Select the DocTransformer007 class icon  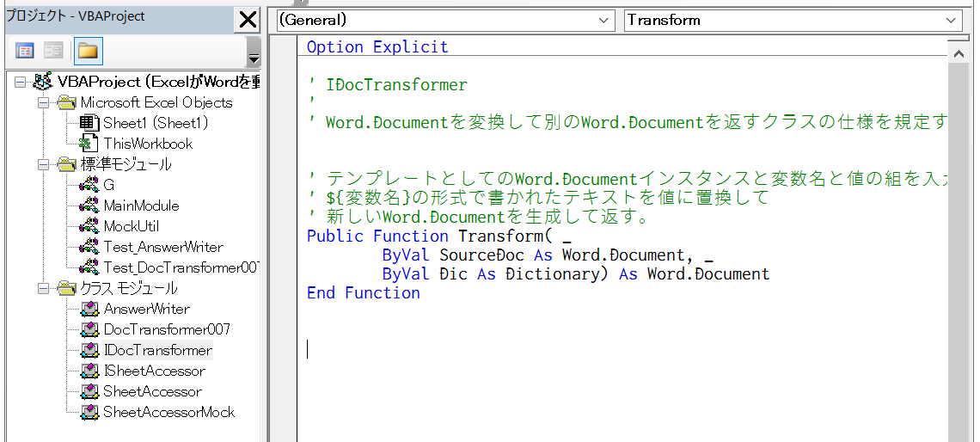[90, 329]
